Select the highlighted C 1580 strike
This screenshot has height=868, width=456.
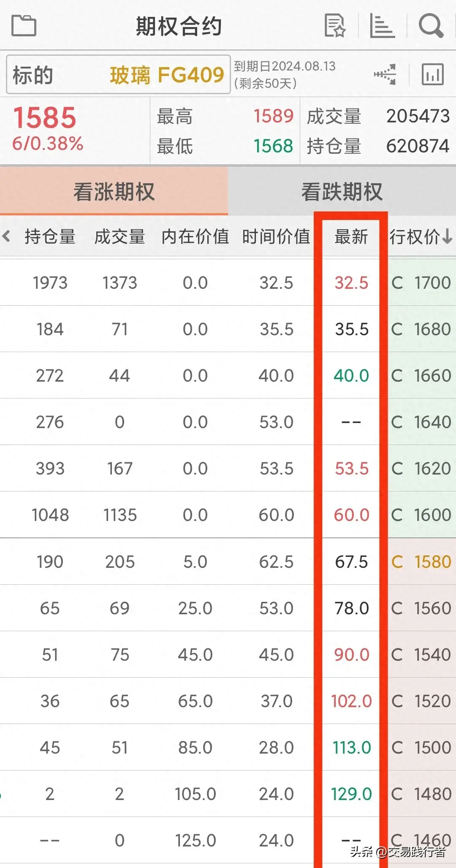421,561
